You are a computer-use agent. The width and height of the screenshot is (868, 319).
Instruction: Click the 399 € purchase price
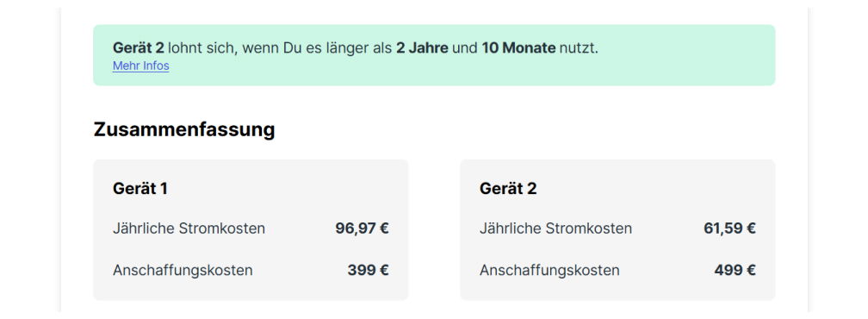369,270
